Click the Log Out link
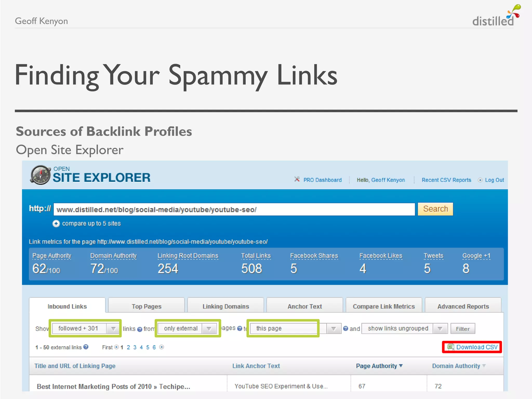This screenshot has height=399, width=532. (494, 180)
